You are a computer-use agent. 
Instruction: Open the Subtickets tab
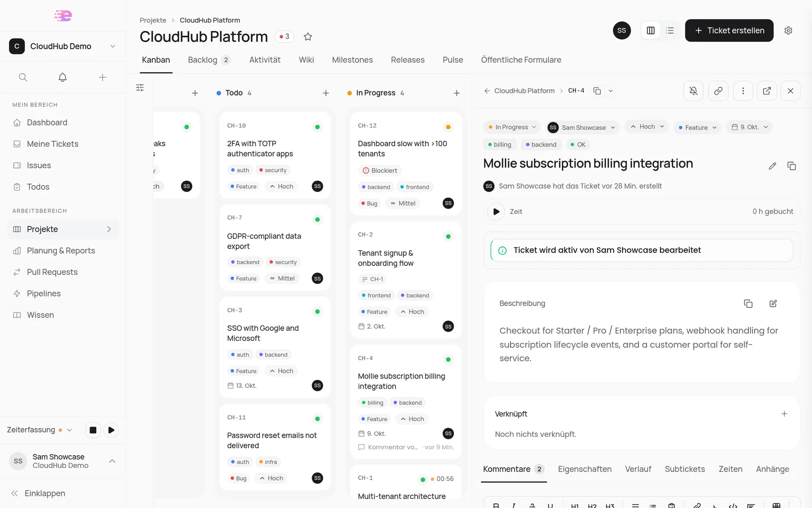pyautogui.click(x=685, y=469)
